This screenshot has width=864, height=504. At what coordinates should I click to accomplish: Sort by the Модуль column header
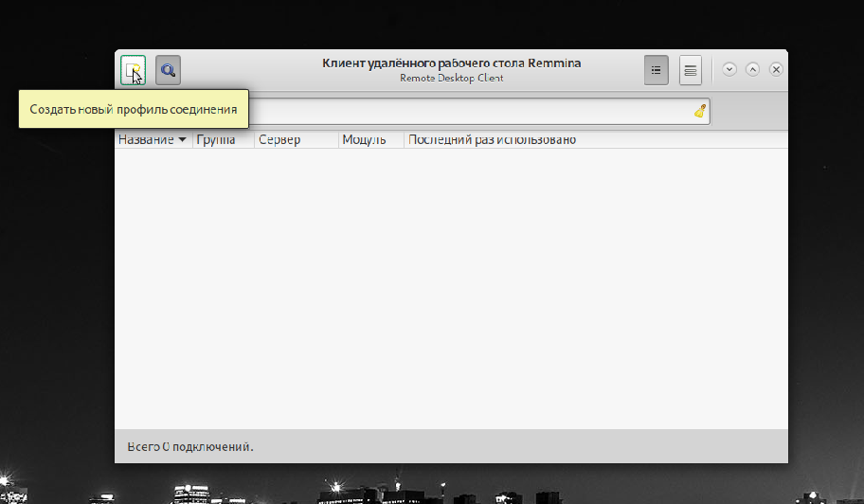click(x=370, y=139)
